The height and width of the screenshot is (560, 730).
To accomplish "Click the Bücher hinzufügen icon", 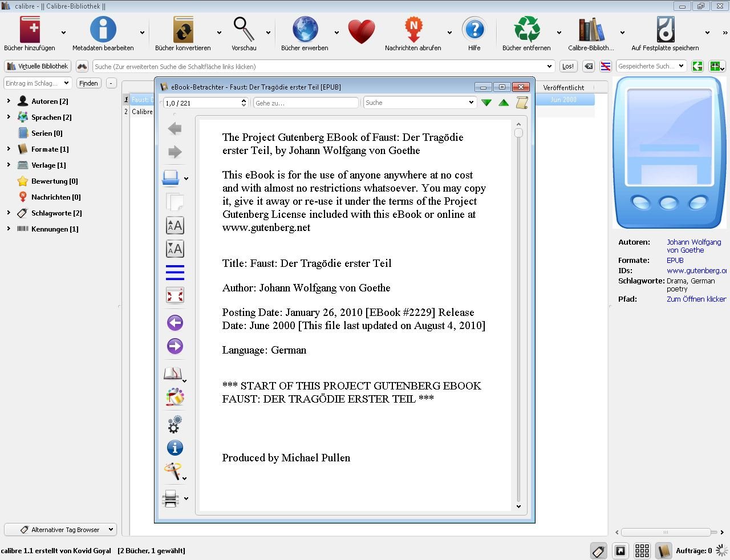I will pos(30,30).
